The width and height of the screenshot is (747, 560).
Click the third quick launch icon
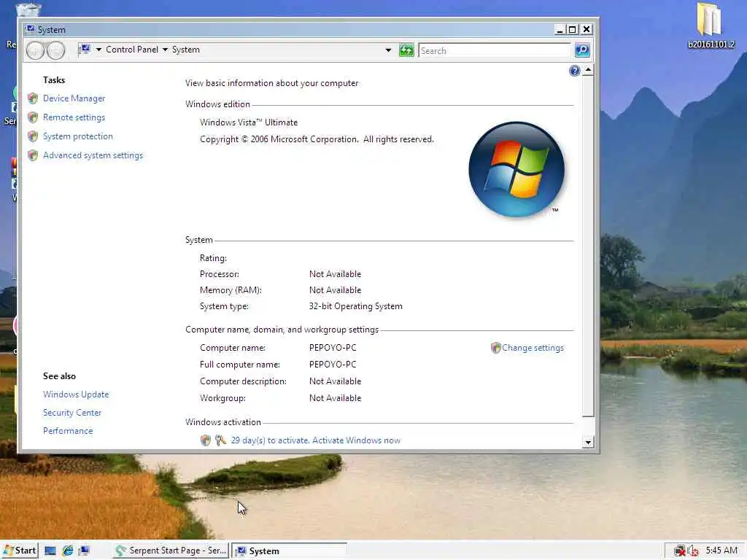85,551
